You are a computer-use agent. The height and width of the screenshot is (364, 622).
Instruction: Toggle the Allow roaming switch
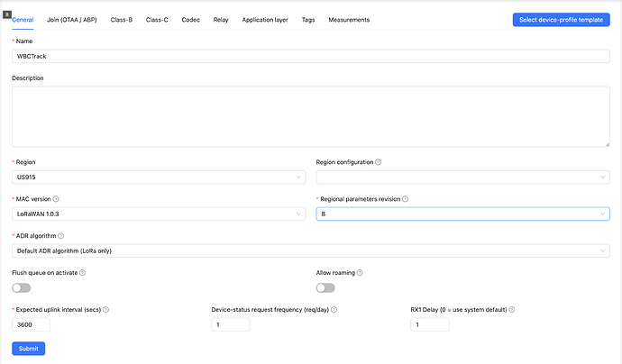click(x=325, y=287)
